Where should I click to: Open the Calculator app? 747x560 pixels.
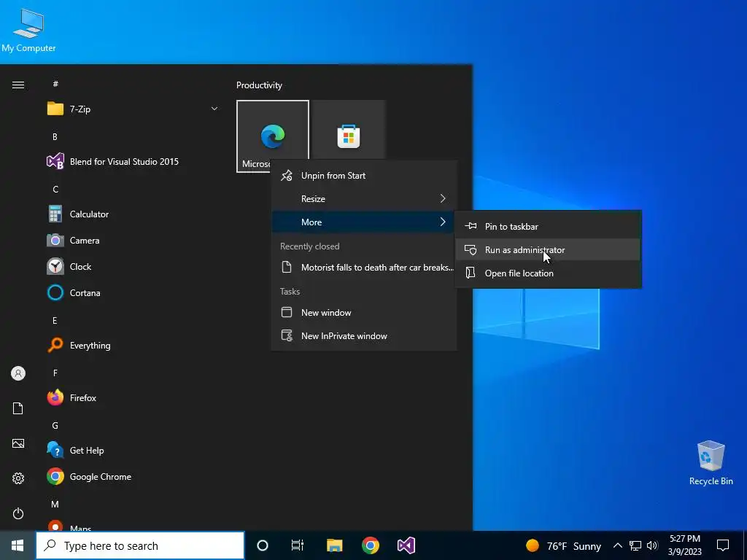(x=133, y=214)
